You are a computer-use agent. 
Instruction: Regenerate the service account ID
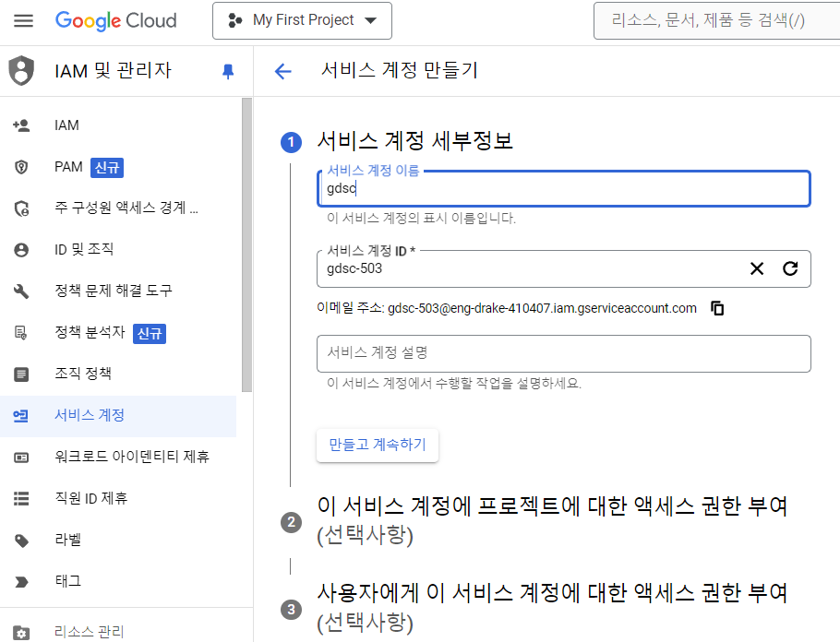pyautogui.click(x=790, y=268)
